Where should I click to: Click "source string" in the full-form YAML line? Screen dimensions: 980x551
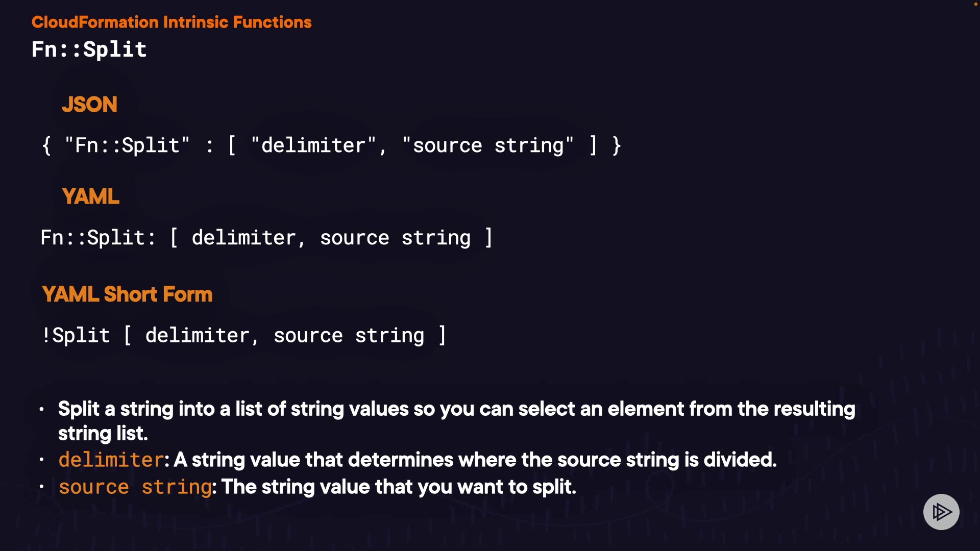(395, 238)
